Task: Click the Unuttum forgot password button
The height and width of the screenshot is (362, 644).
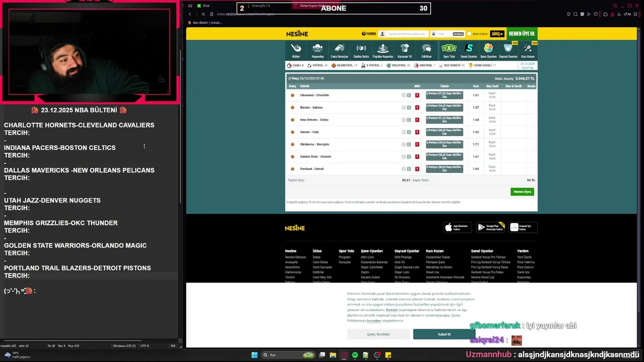Action: tap(458, 34)
